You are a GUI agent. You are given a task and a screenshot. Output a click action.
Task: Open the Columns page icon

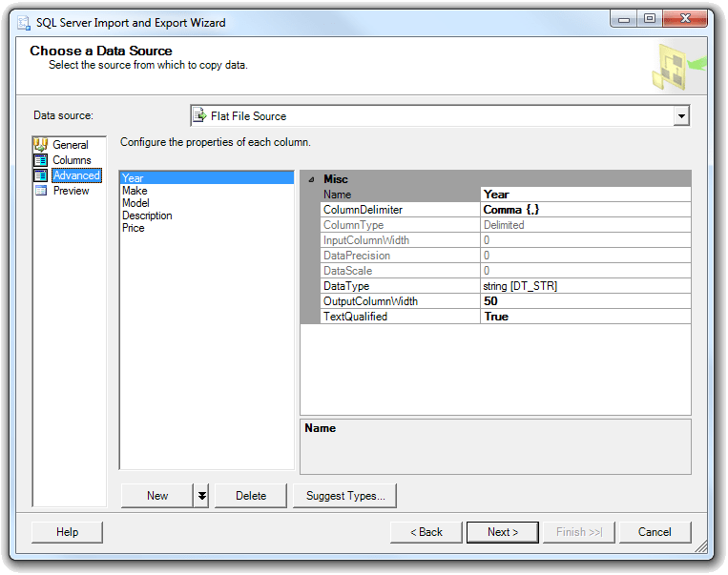tap(41, 160)
